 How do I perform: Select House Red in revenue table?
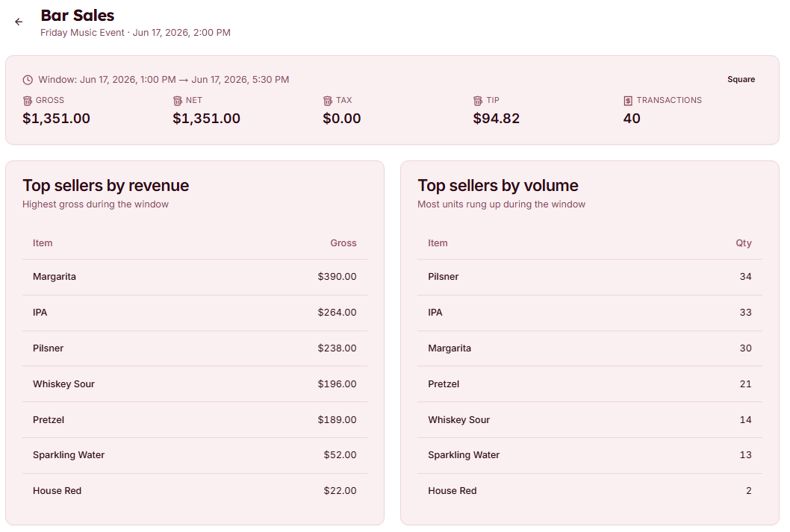(x=194, y=491)
